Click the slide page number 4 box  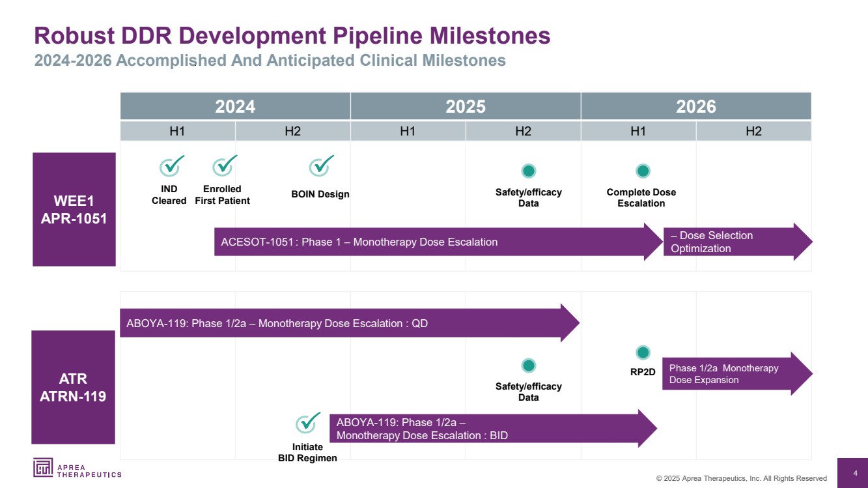pos(855,473)
